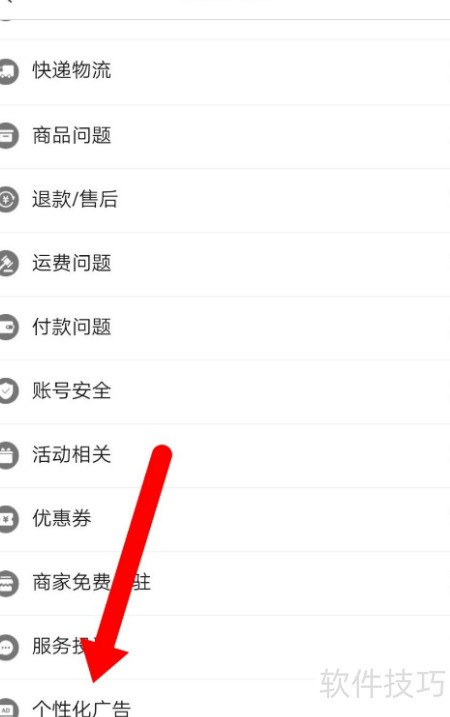Open the 快递物流 help category
Viewport: 450px width, 717px height.
(x=225, y=72)
